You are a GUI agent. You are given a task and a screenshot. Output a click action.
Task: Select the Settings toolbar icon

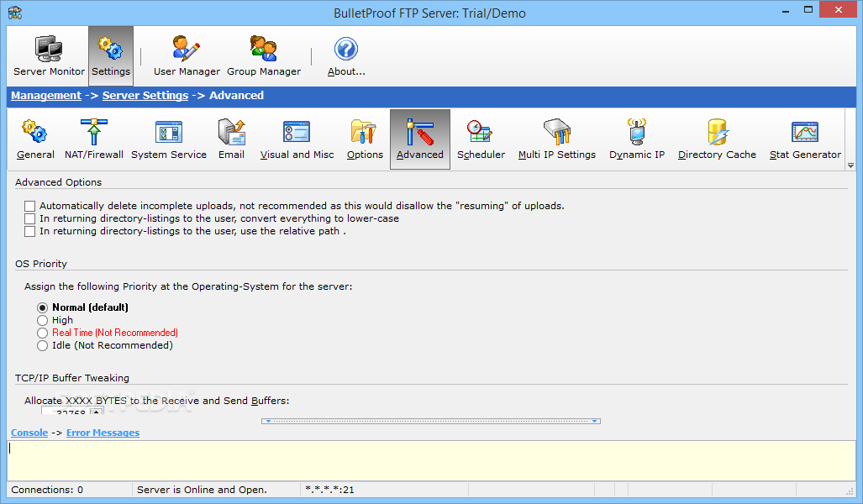pos(111,55)
